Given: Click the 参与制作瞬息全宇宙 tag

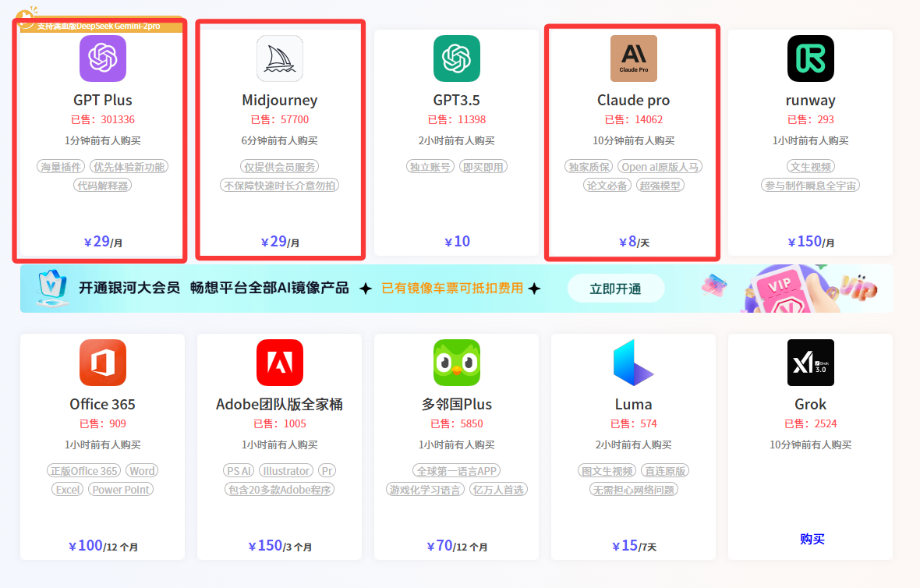Looking at the screenshot, I should click(x=810, y=186).
